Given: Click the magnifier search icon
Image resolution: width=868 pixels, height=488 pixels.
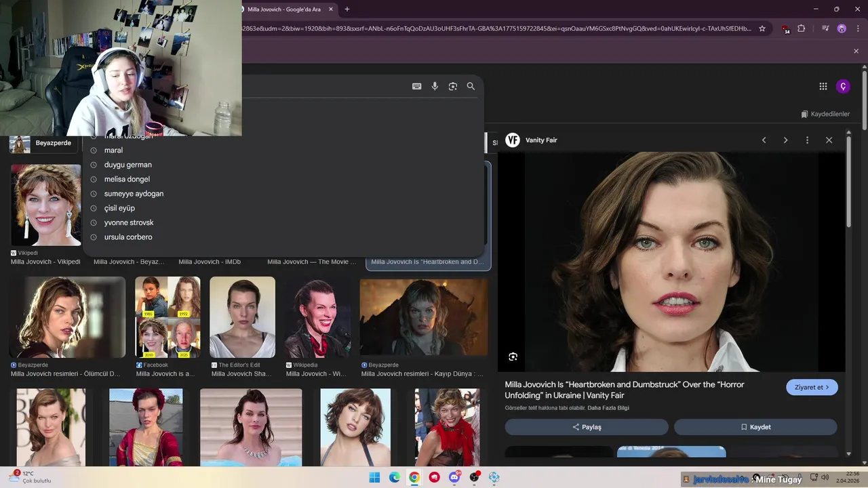Looking at the screenshot, I should 471,86.
